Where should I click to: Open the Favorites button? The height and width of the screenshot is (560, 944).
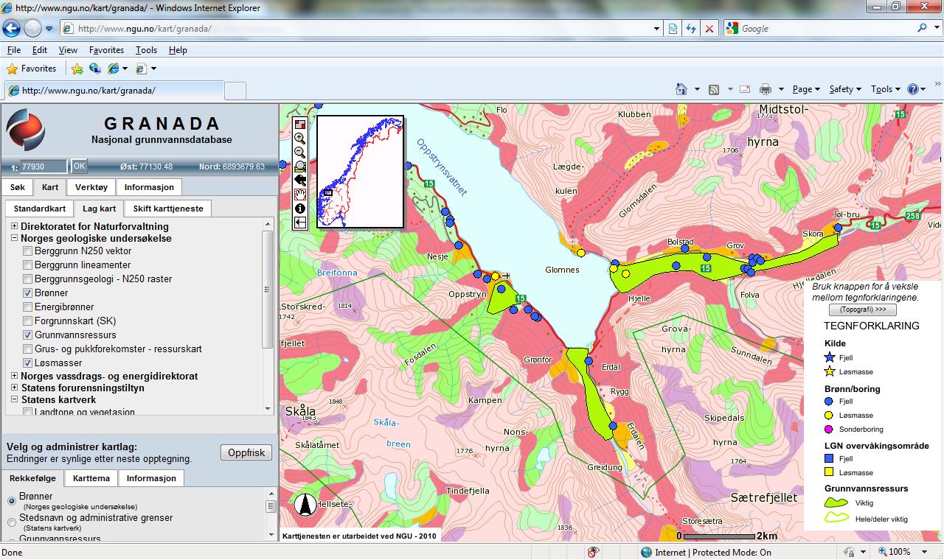32,69
